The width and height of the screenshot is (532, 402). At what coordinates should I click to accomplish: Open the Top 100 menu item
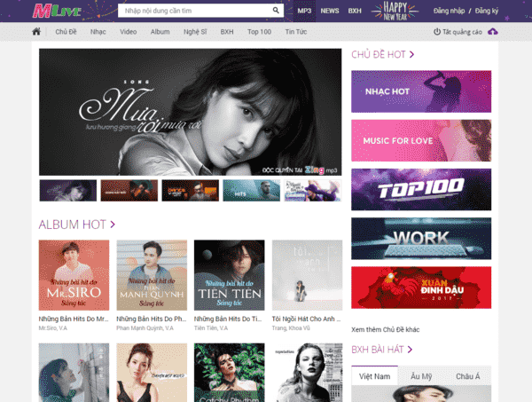coord(259,32)
